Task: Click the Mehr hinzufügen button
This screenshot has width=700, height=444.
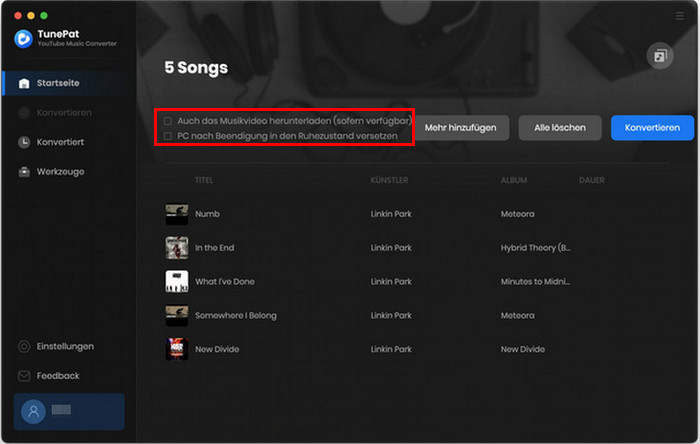Action: tap(460, 128)
